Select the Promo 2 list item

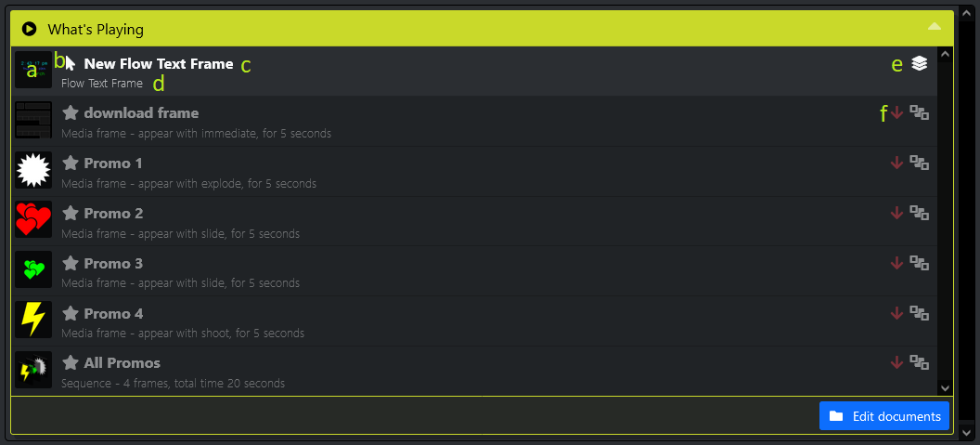[x=464, y=221]
